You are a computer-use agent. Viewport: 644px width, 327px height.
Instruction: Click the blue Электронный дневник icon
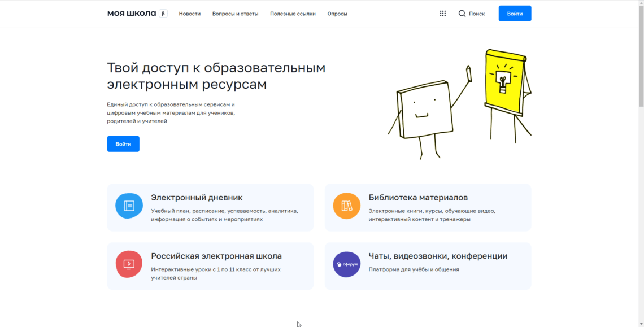tap(129, 206)
